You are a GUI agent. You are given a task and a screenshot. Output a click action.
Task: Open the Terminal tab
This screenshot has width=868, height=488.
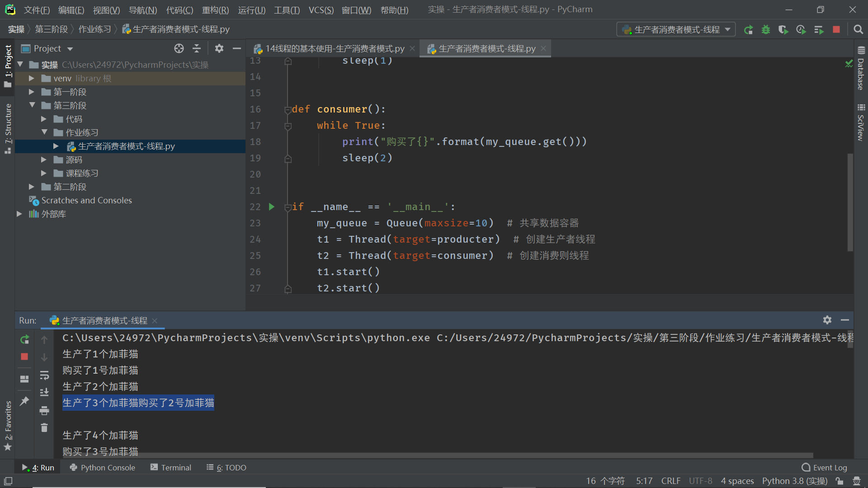click(171, 468)
